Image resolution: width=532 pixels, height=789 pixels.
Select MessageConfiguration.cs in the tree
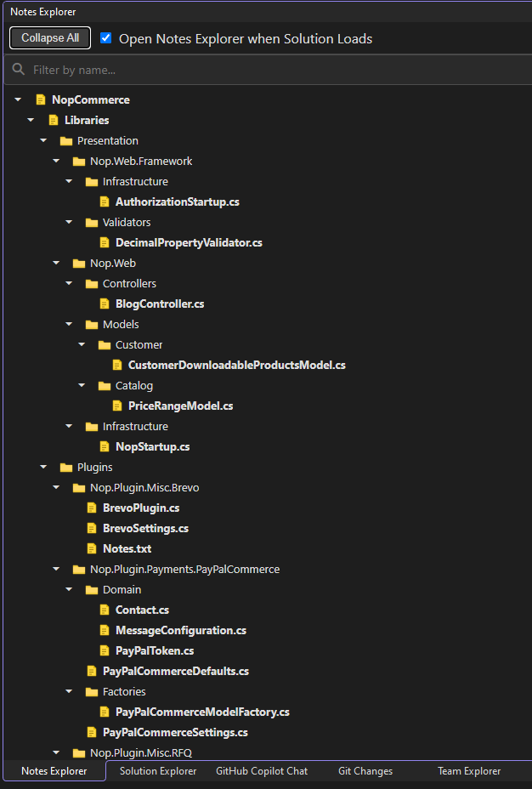point(180,631)
